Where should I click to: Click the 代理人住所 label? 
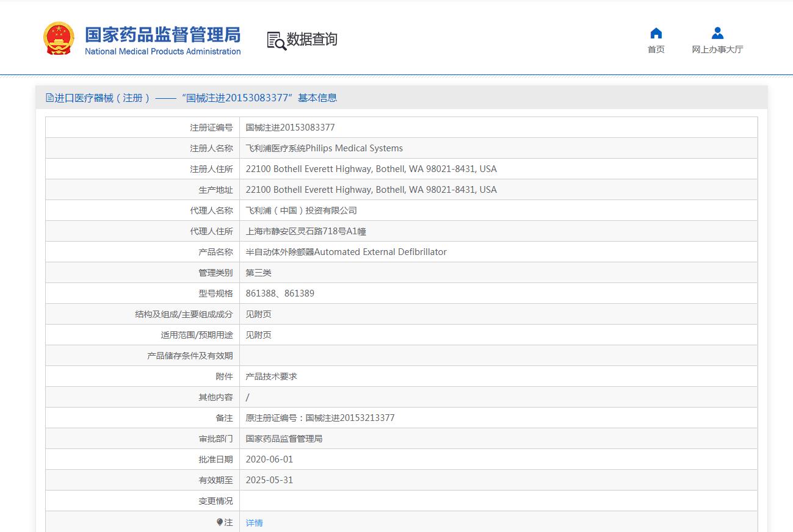click(x=211, y=231)
